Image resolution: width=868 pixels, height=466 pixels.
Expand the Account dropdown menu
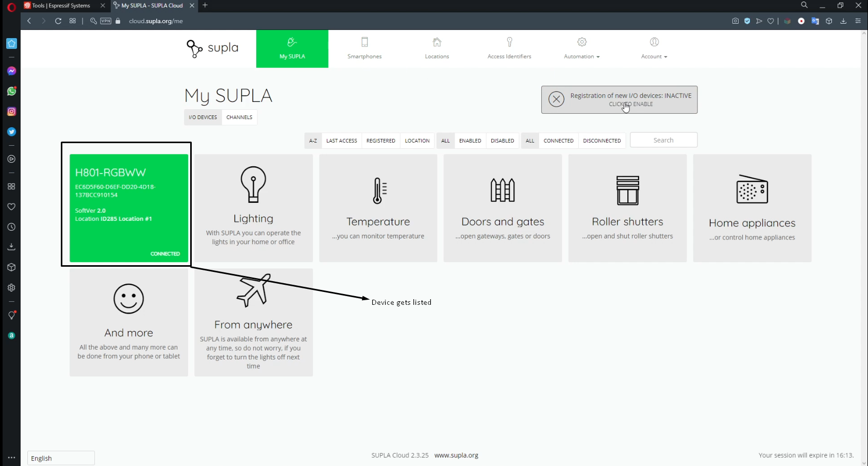pyautogui.click(x=654, y=49)
